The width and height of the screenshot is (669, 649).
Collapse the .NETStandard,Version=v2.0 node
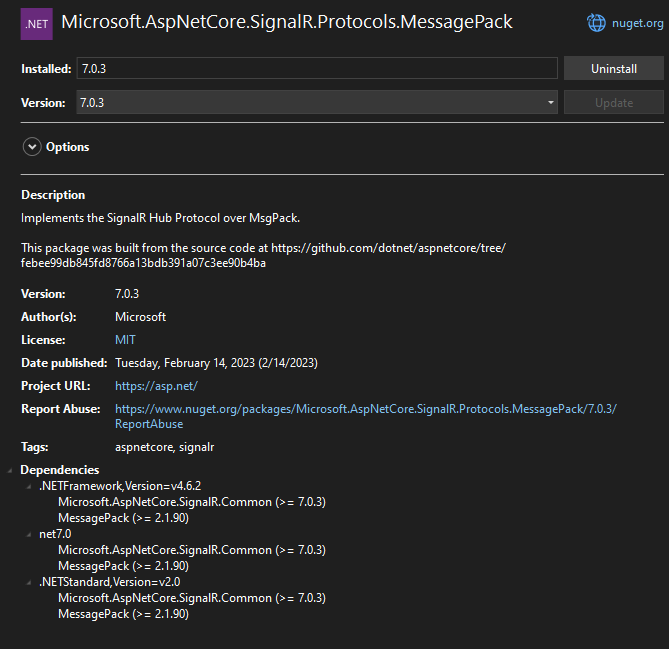(x=29, y=582)
